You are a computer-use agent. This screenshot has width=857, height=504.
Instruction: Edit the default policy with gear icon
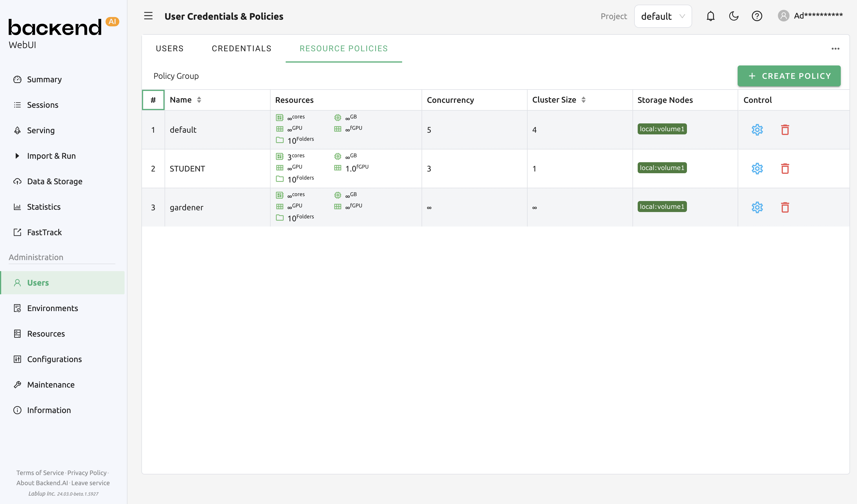pos(757,129)
